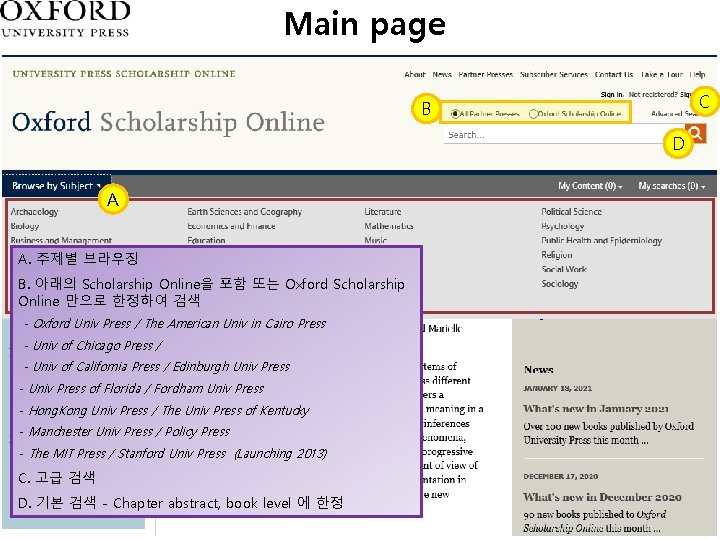The width and height of the screenshot is (720, 540).
Task: Open the My searches (0) dropdown
Action: tap(672, 186)
